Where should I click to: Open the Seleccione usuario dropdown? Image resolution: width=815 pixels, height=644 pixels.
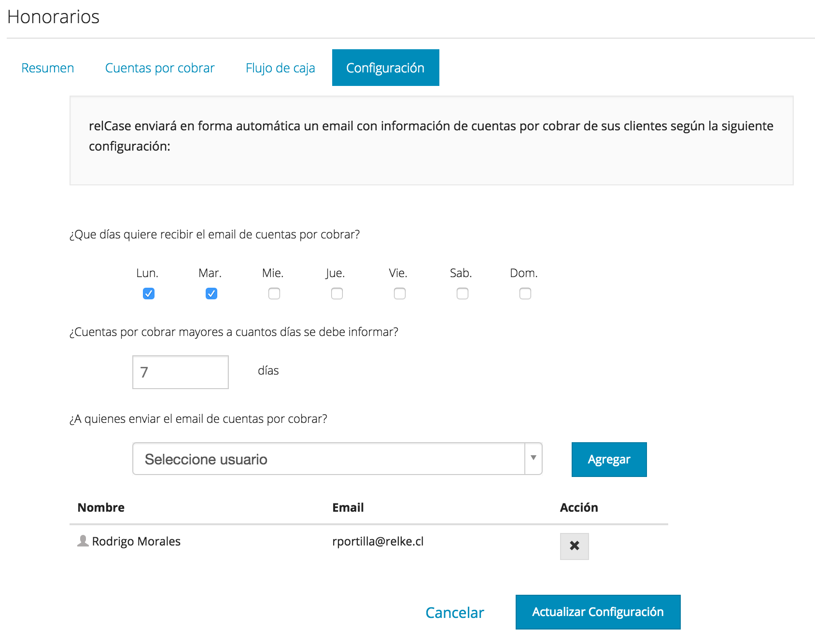[x=337, y=459]
